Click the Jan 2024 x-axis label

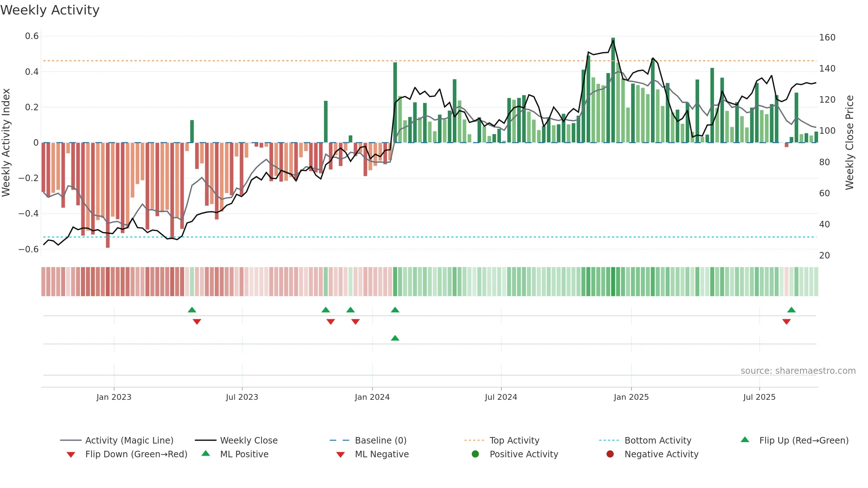(x=372, y=397)
